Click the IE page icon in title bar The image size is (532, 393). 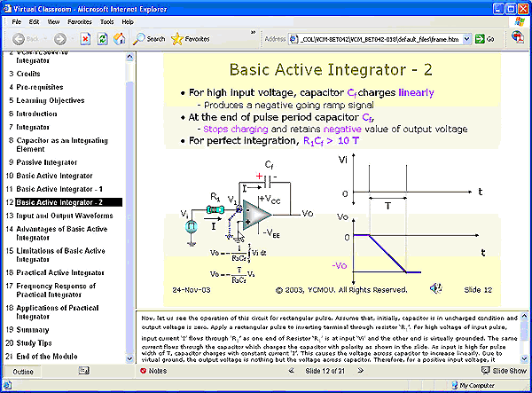pyautogui.click(x=7, y=8)
